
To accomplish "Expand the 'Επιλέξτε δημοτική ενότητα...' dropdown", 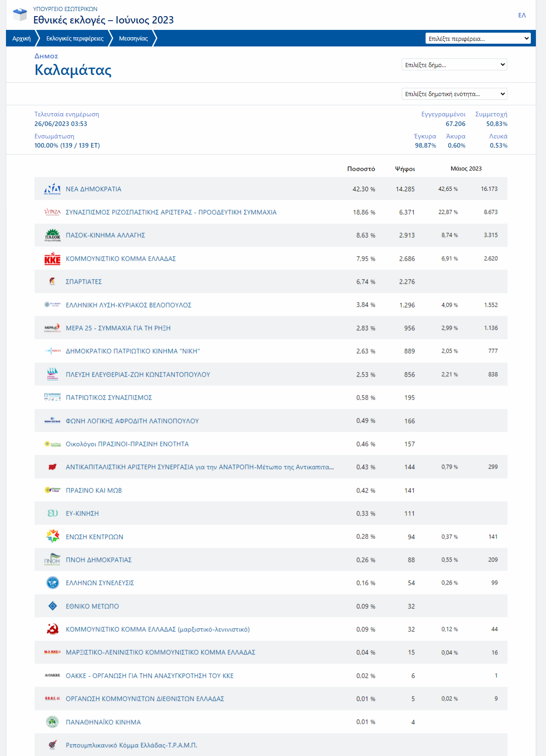I will point(454,94).
